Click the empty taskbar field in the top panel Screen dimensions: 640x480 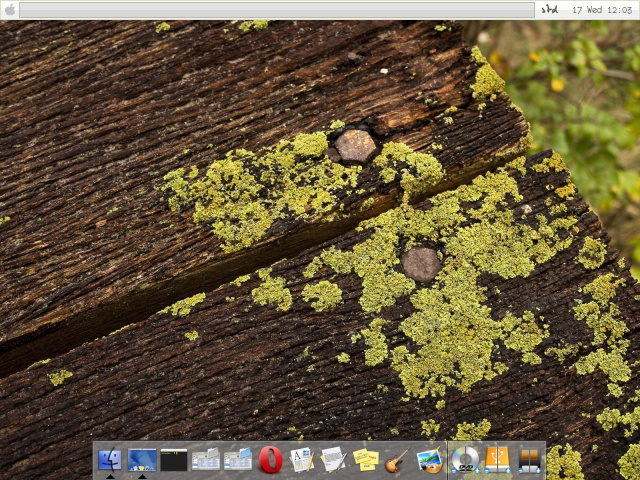pyautogui.click(x=277, y=10)
